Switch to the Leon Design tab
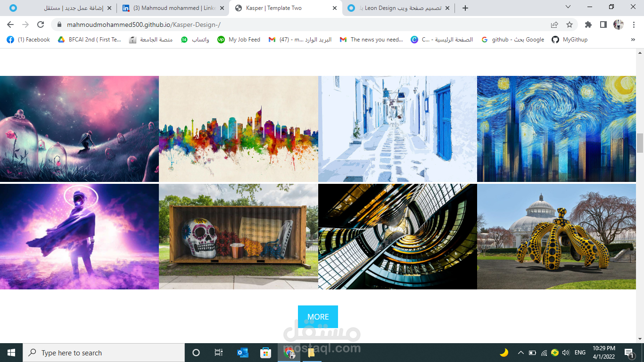644x362 pixels. coord(399,8)
